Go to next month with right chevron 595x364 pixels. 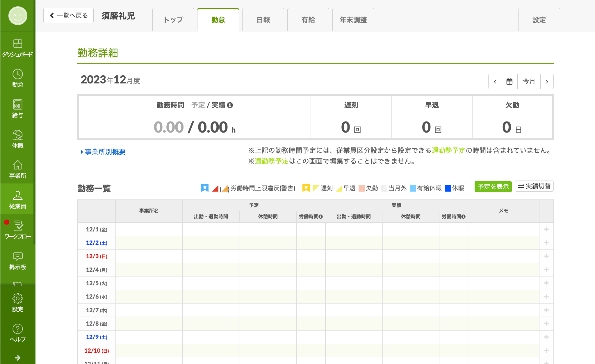(547, 81)
